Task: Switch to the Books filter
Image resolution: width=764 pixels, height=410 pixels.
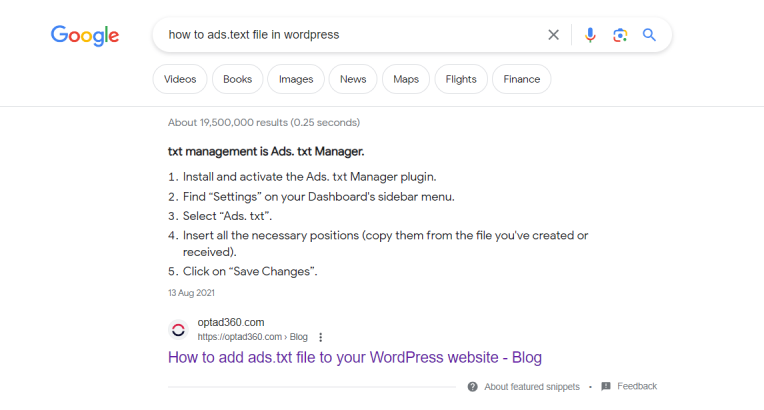Action: [x=237, y=79]
